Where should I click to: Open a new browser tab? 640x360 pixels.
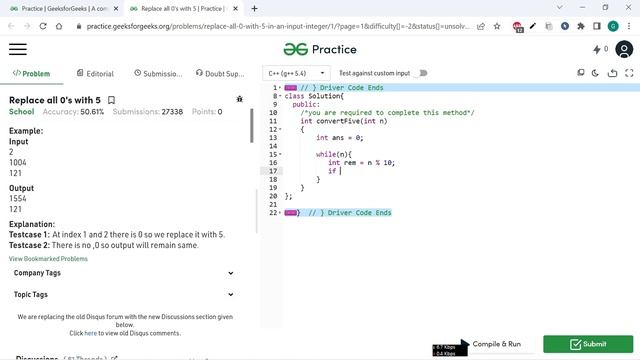coord(254,9)
